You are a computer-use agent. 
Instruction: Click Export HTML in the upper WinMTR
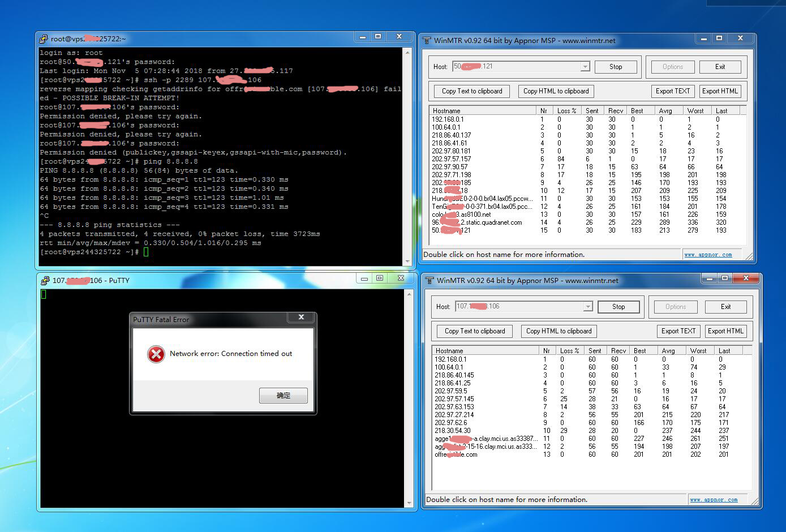tap(720, 91)
